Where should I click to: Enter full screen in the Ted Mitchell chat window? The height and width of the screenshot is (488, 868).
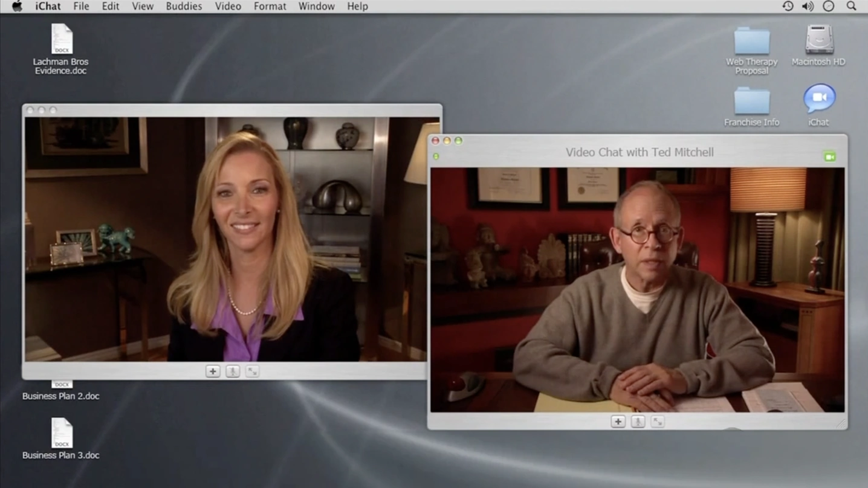pyautogui.click(x=658, y=422)
